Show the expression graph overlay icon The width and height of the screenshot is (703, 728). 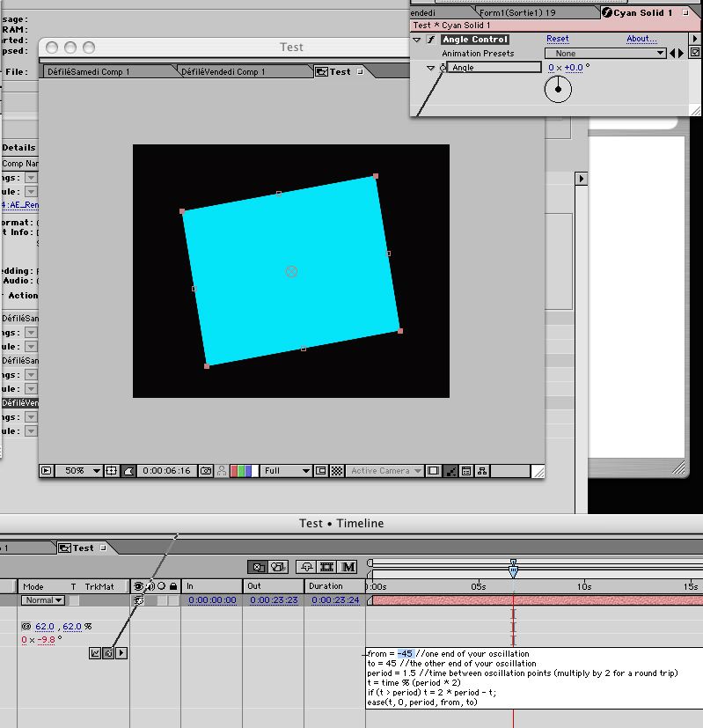point(95,653)
